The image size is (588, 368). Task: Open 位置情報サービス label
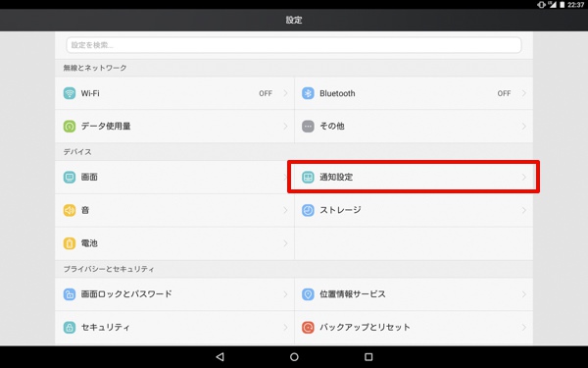point(353,294)
